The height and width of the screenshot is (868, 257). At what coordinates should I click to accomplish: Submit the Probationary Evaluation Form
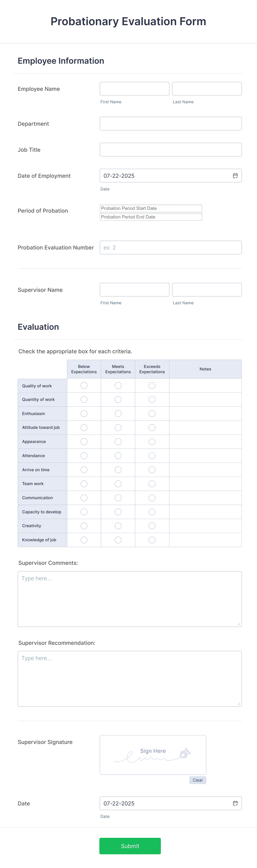pyautogui.click(x=130, y=846)
